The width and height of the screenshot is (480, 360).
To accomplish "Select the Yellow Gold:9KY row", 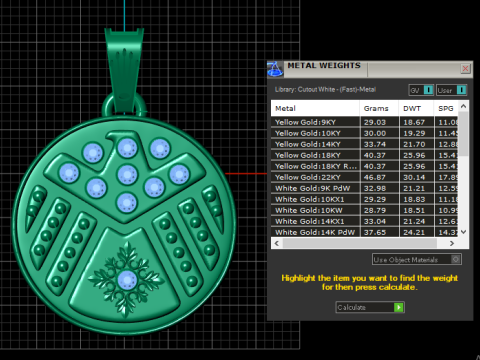I will coord(365,122).
